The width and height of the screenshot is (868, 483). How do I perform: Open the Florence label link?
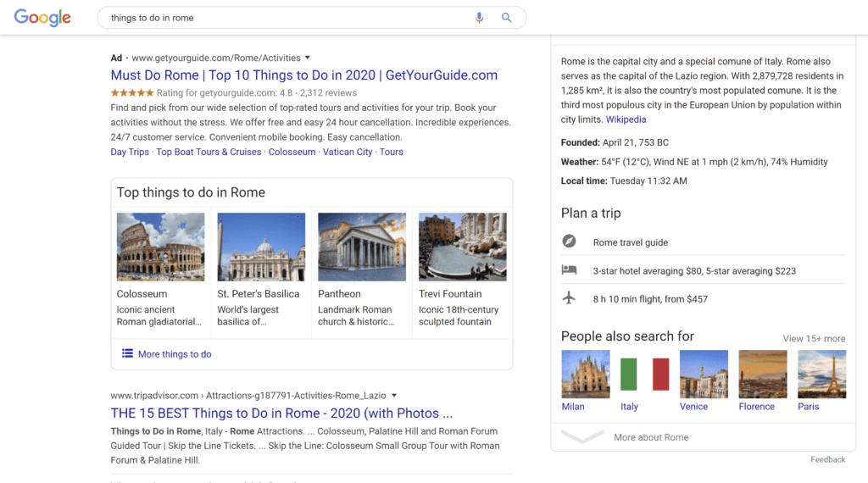(757, 407)
